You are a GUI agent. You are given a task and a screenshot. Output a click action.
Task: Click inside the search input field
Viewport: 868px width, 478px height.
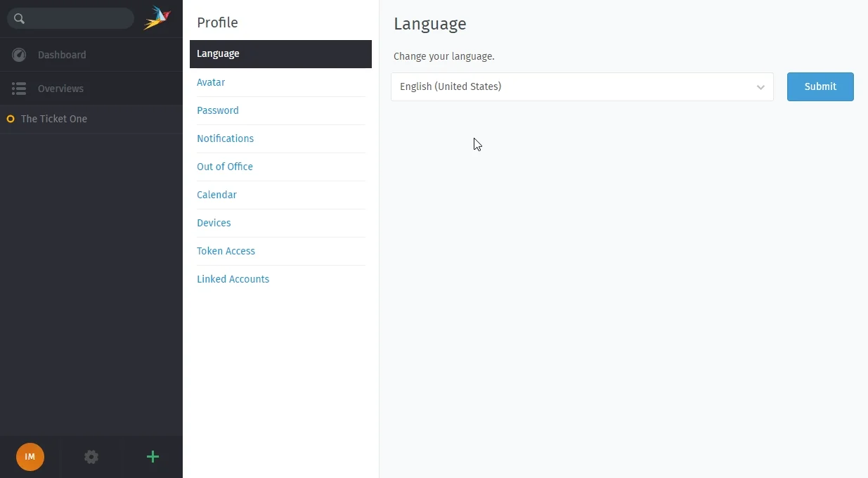coord(79,18)
